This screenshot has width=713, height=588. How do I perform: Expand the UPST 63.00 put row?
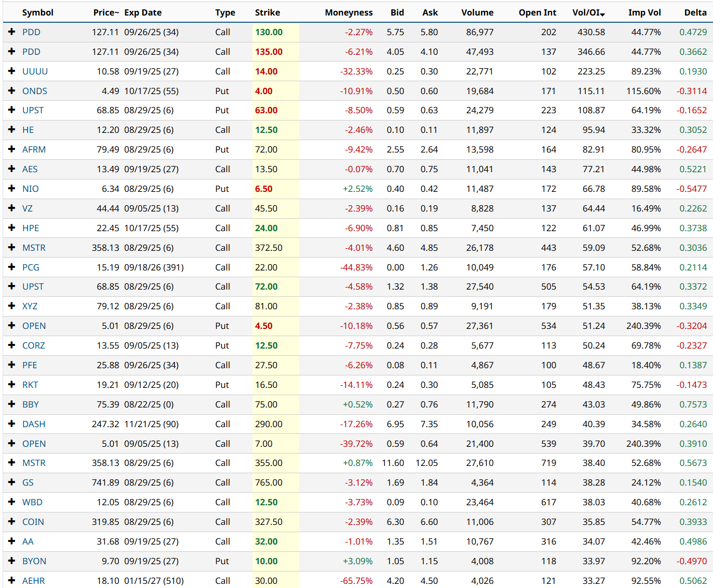(x=11, y=110)
